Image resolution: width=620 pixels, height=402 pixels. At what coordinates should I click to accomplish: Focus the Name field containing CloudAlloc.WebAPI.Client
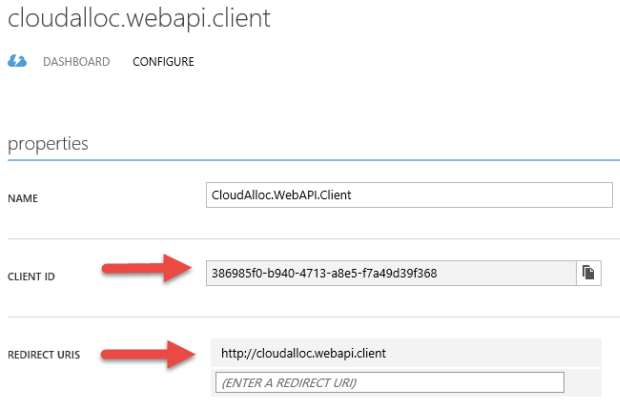click(407, 194)
